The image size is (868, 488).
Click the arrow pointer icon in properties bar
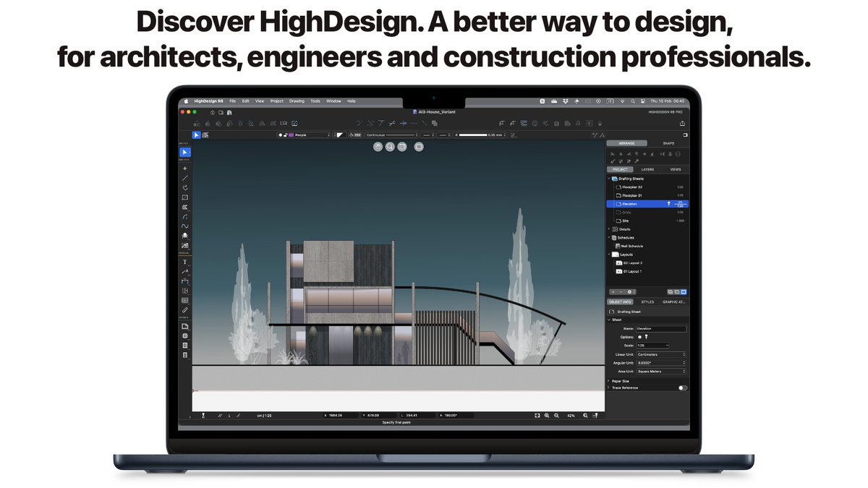point(196,134)
